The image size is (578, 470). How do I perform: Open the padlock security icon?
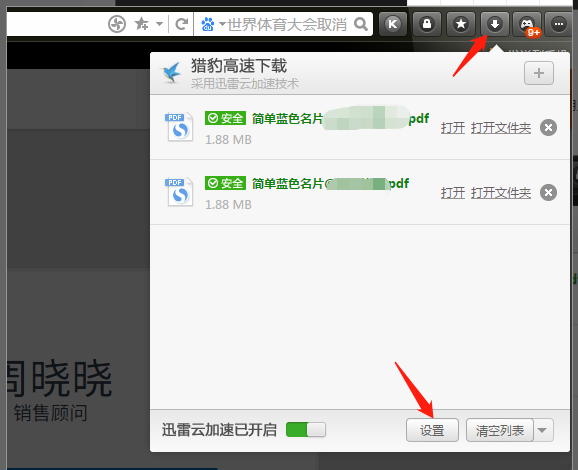(427, 24)
